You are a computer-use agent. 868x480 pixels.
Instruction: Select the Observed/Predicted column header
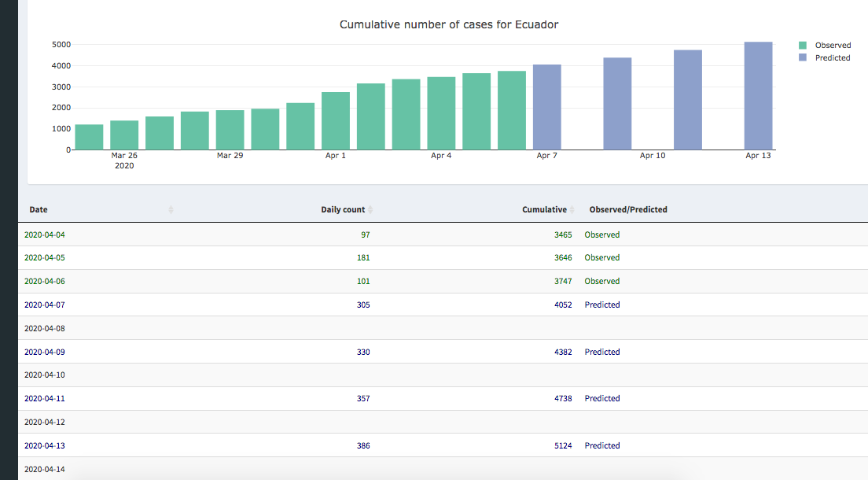coord(628,210)
